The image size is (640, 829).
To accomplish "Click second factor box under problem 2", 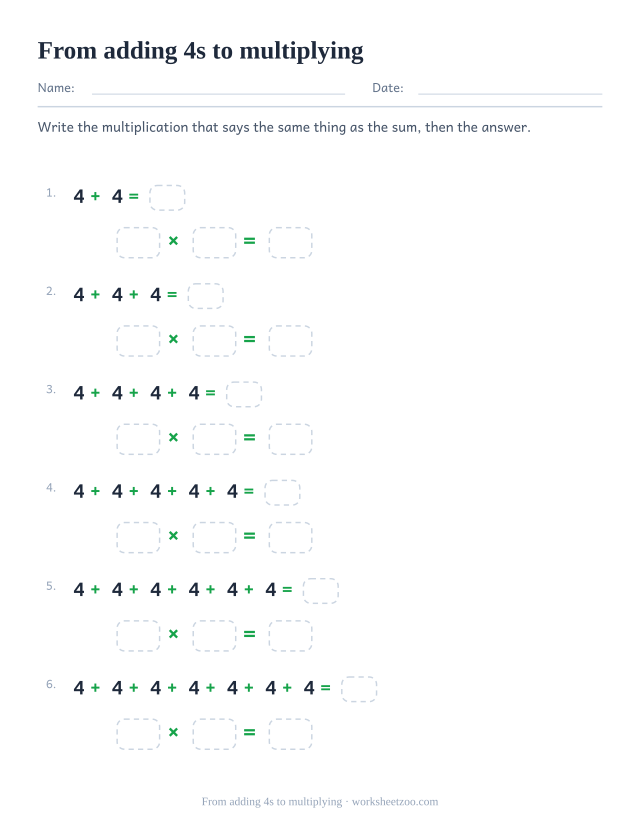I will point(215,341).
